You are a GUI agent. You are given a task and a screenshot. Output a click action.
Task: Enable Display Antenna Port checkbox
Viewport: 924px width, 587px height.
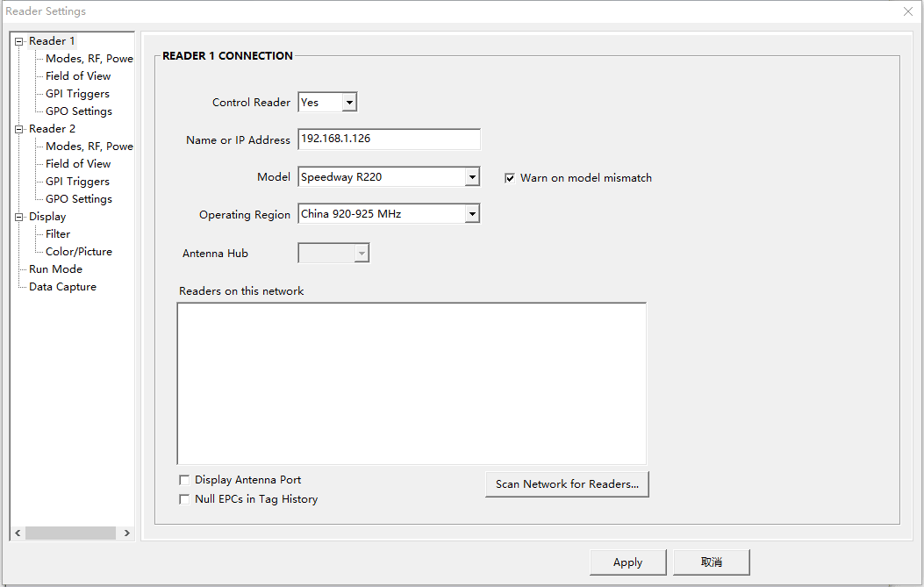click(x=184, y=480)
